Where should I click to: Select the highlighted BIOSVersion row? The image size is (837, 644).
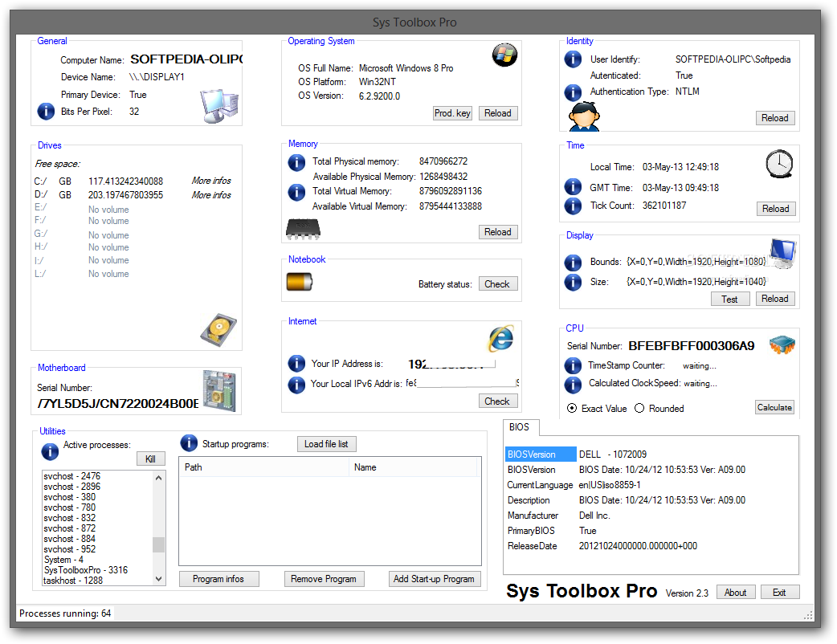pyautogui.click(x=541, y=454)
